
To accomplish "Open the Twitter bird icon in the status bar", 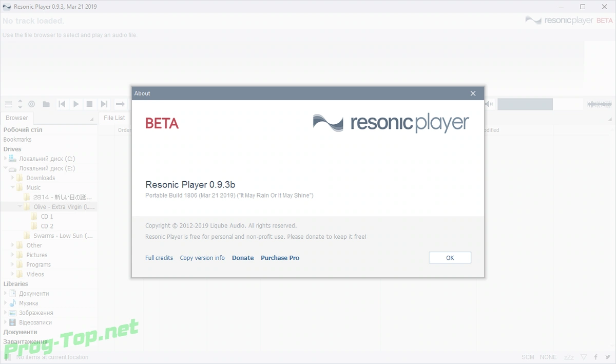I will [x=607, y=357].
